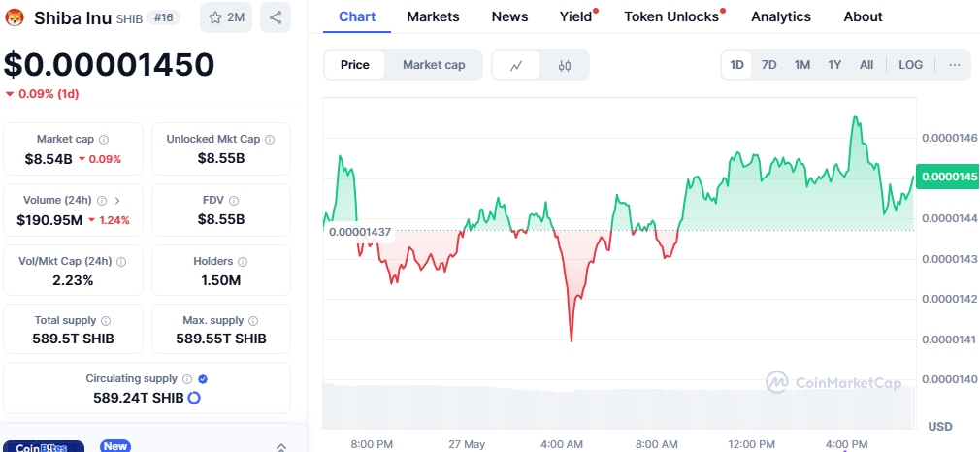Click the SHIB ticker symbol
This screenshot has height=452, width=980.
tap(129, 18)
